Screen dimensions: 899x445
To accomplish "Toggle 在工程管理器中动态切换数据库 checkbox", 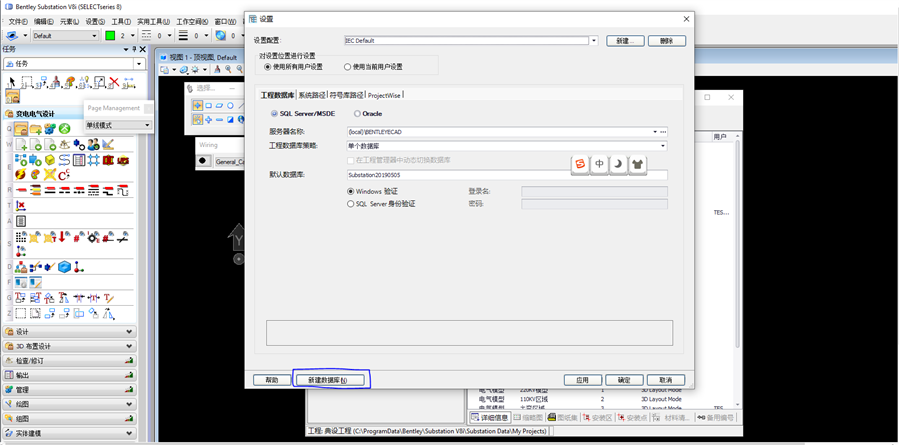I will 351,160.
